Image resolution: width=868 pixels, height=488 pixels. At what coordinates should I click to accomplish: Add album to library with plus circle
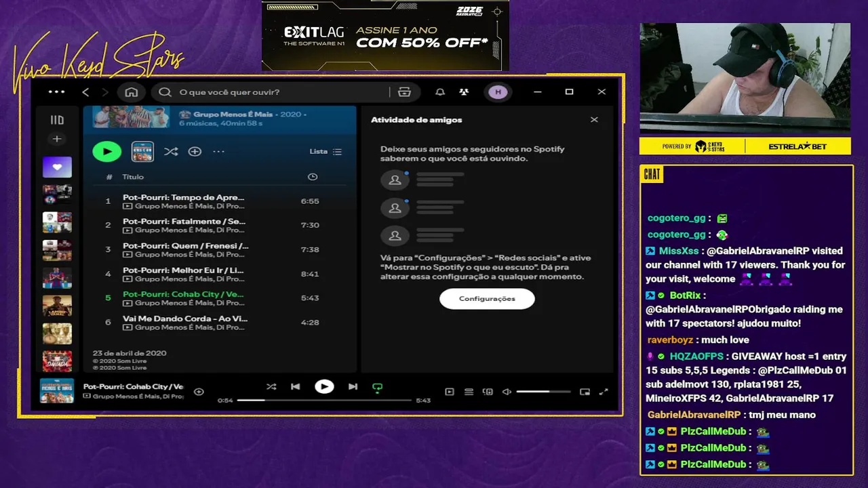195,152
